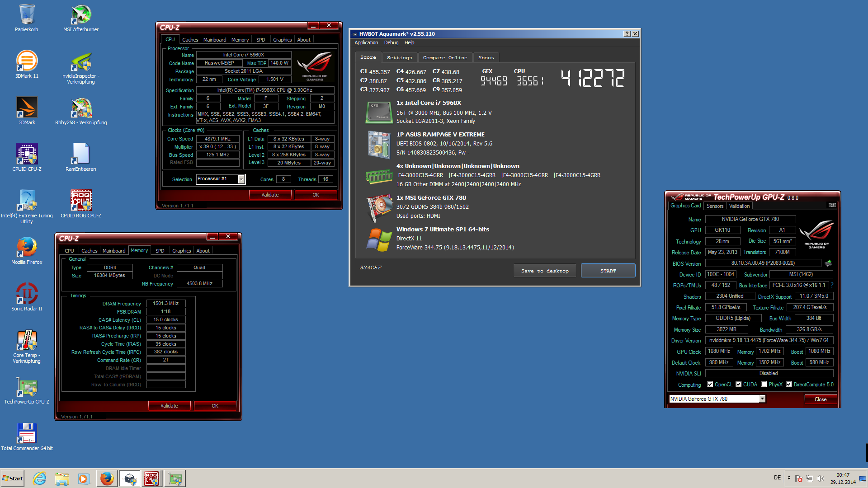Open Windows Explorer from the taskbar

pos(62,479)
